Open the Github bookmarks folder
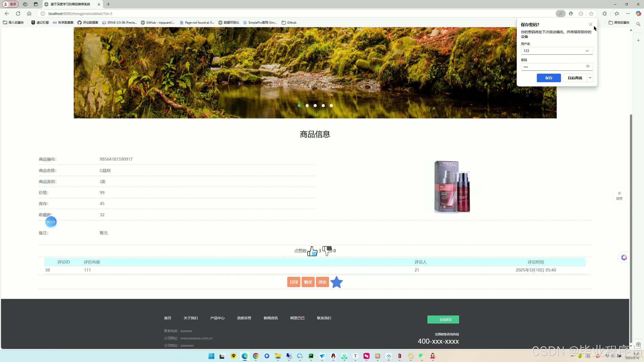Screen dimensions: 644x362 click(289, 23)
